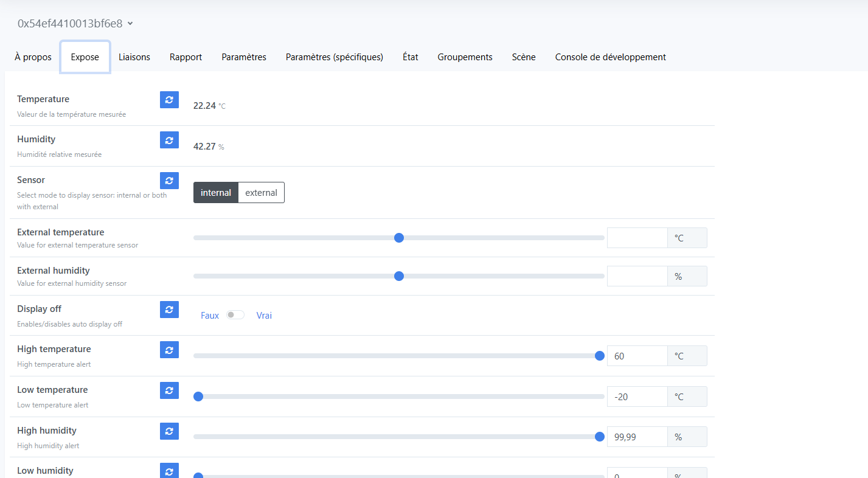
Task: Switch to the Liaisons tab
Action: (134, 57)
